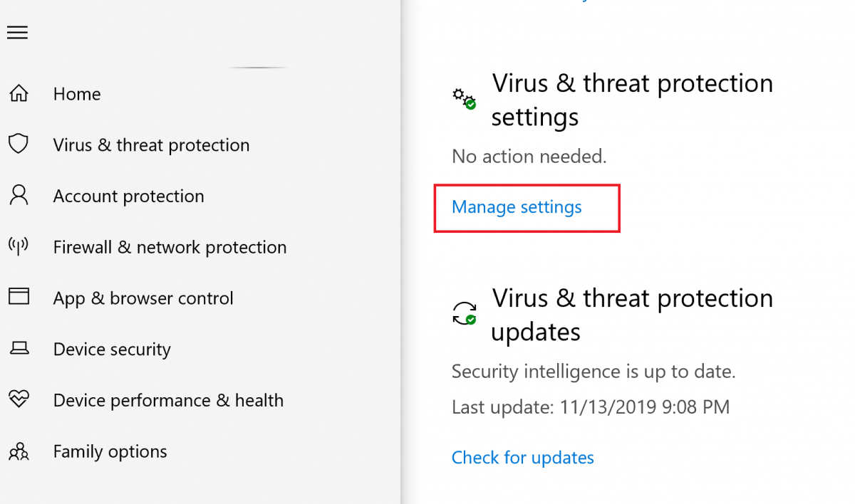Image resolution: width=855 pixels, height=504 pixels.
Task: Select Account protection menu label
Action: (x=129, y=196)
